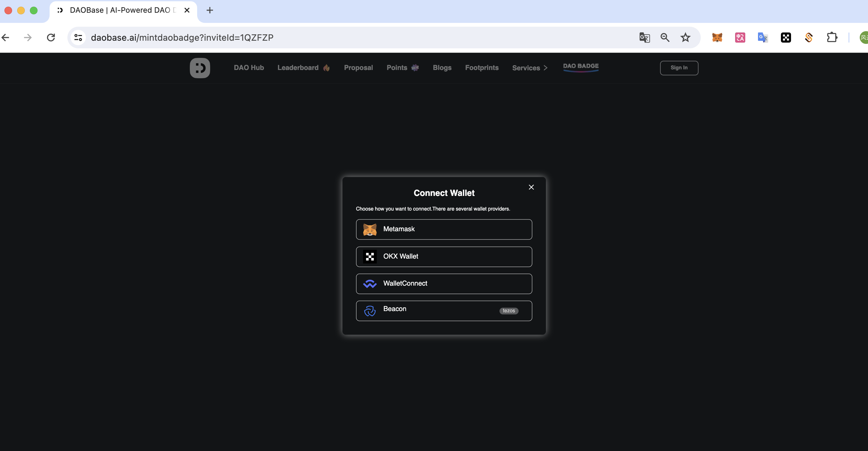Open the Leaderboard nav item

coord(298,68)
